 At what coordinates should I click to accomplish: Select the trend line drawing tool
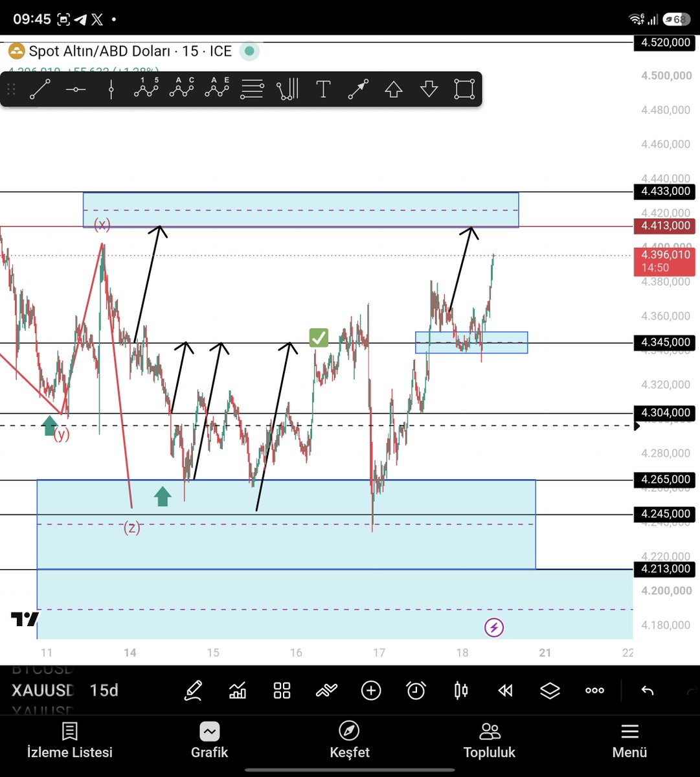40,89
